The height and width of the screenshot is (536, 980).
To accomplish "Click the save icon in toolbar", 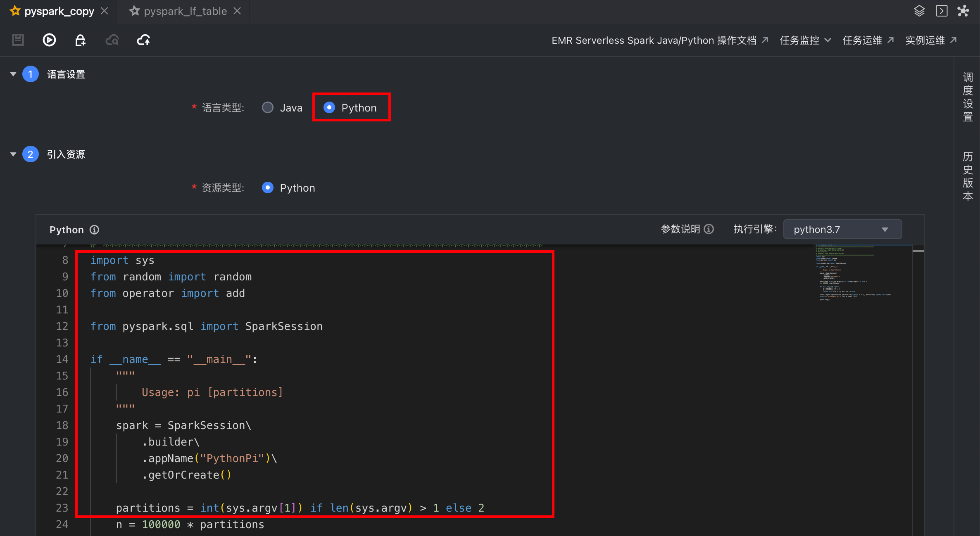I will click(18, 40).
